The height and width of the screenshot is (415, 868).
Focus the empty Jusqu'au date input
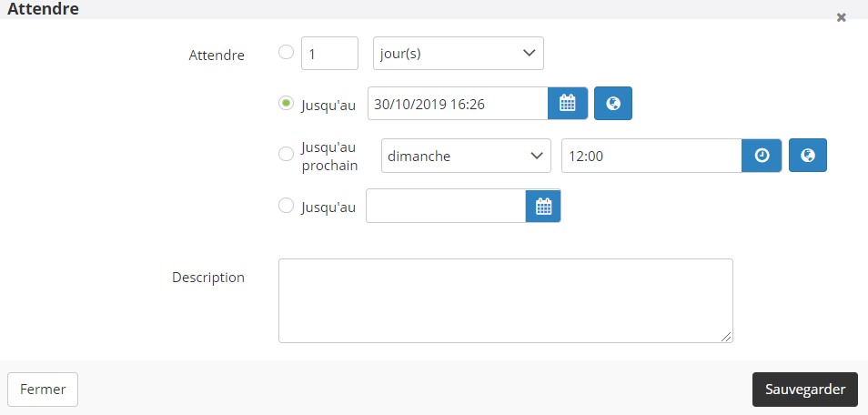(x=445, y=207)
